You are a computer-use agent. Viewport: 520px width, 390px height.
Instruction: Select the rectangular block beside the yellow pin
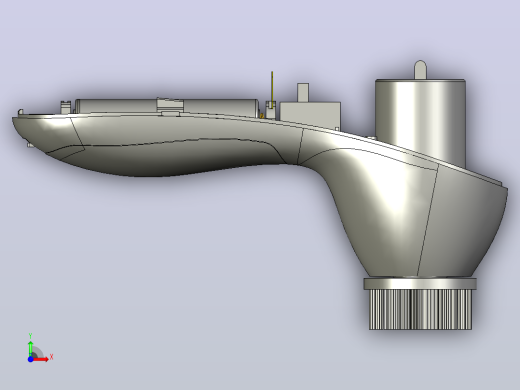pos(310,115)
